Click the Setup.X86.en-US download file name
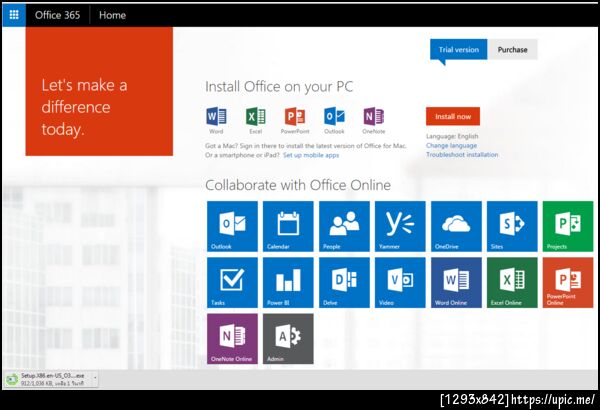This screenshot has height=410, width=600. pos(52,376)
